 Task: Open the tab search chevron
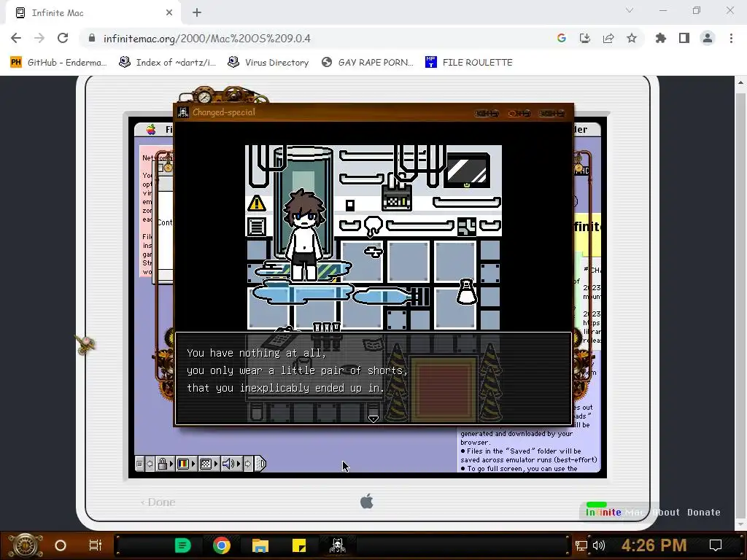click(630, 10)
